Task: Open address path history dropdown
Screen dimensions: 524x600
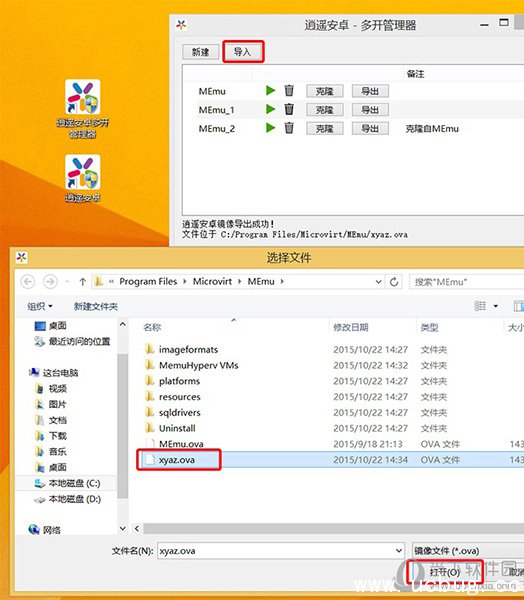Action: tap(378, 282)
